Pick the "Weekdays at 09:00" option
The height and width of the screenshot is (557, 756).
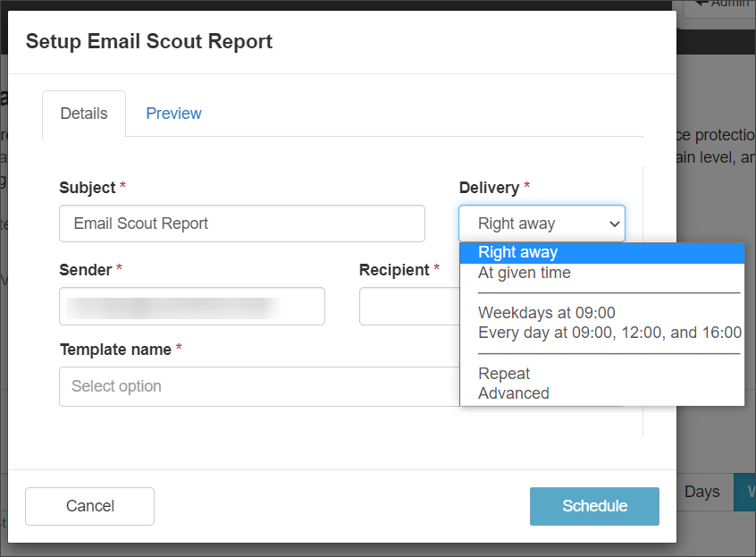(546, 313)
